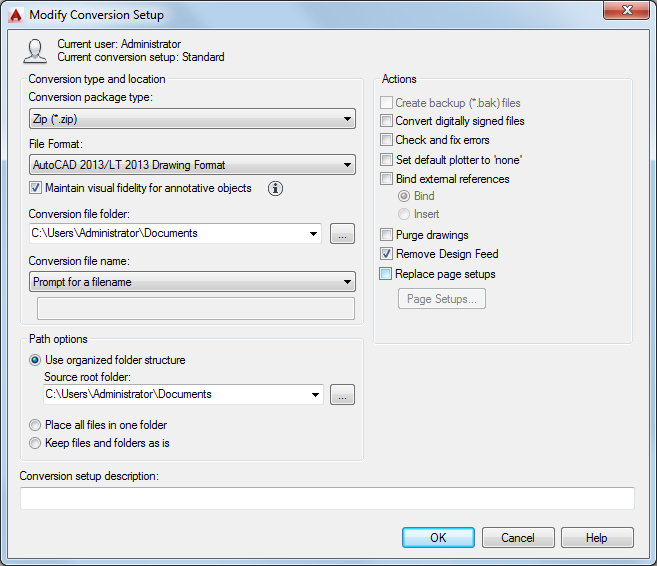Select Place all files in one folder
This screenshot has width=657, height=566.
[35, 425]
